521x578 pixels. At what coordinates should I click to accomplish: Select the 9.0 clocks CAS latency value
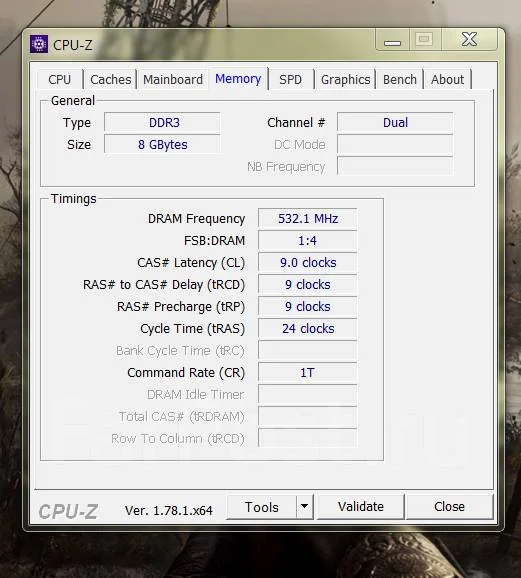coord(308,262)
